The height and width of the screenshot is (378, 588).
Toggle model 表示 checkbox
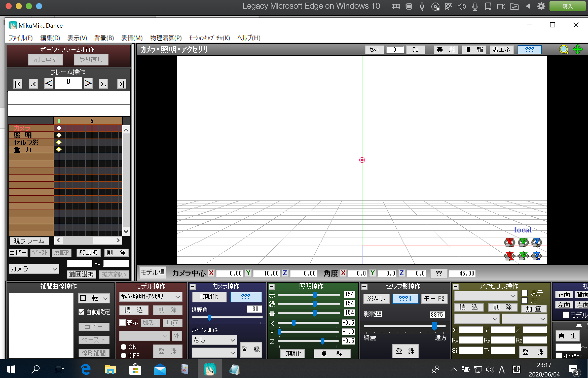click(x=123, y=322)
